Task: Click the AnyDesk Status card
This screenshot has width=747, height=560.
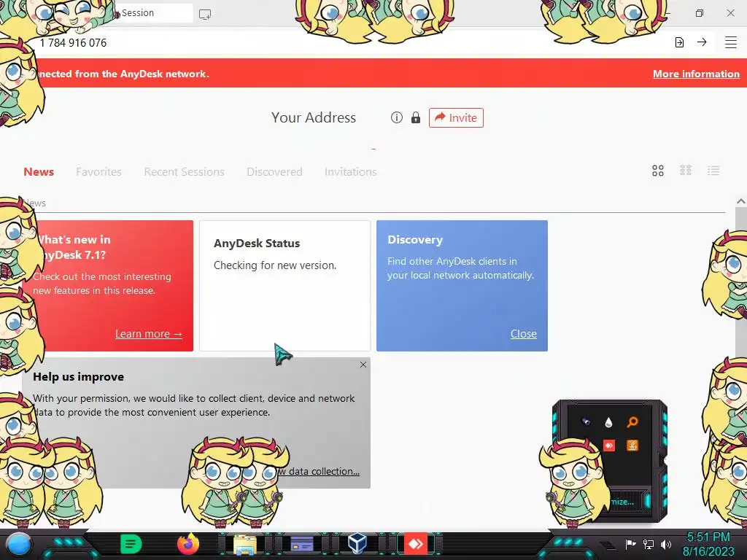Action: (285, 286)
